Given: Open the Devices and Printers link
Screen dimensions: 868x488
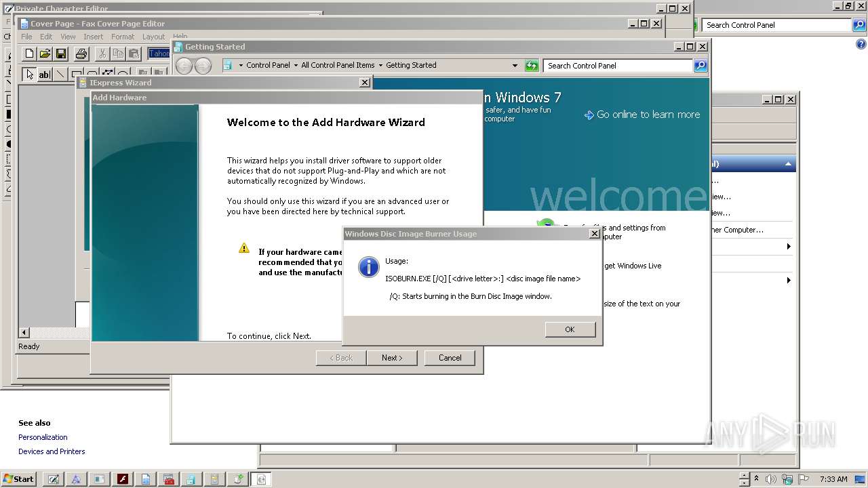Looking at the screenshot, I should (x=52, y=451).
